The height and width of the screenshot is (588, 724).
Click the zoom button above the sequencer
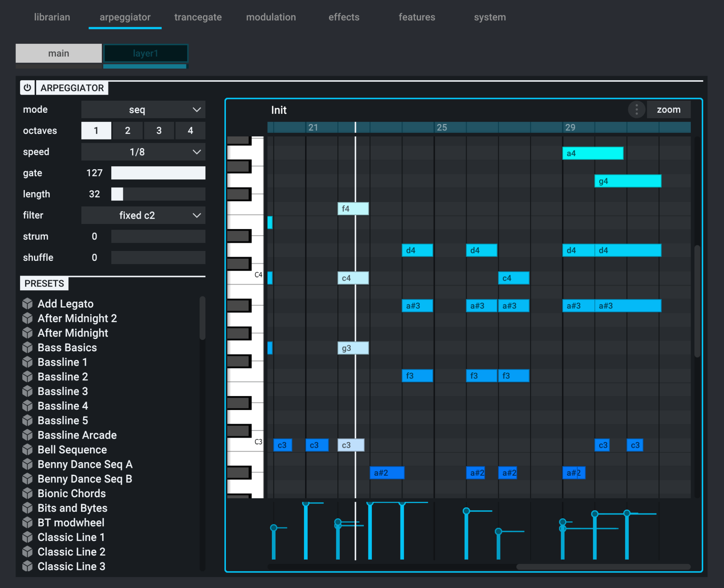point(669,109)
